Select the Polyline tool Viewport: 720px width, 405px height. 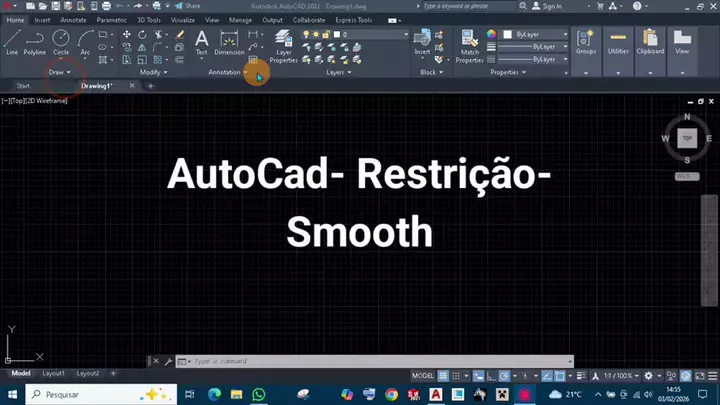(x=35, y=42)
